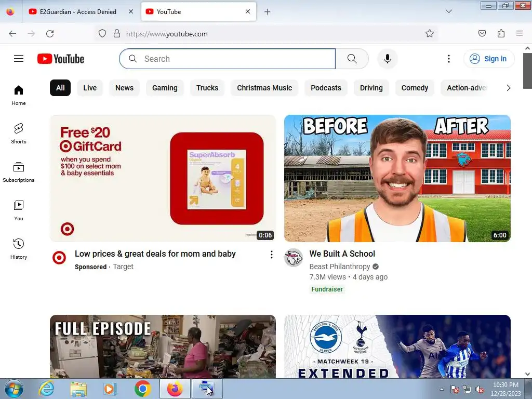Select the All filter chip

[60, 88]
